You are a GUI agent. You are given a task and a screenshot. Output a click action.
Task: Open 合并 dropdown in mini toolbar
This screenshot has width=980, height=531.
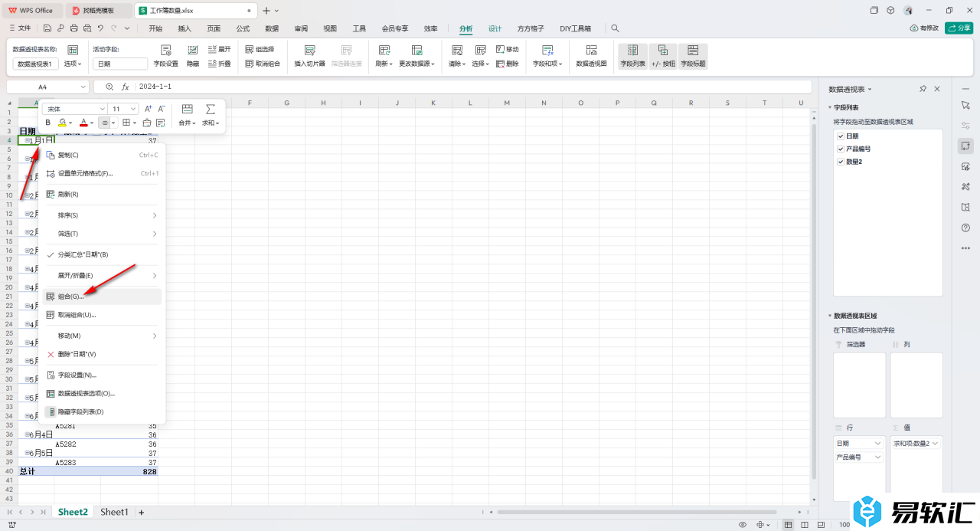(187, 123)
